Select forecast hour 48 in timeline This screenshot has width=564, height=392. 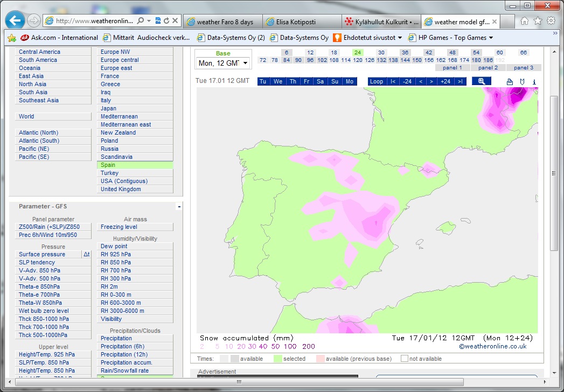(x=452, y=52)
